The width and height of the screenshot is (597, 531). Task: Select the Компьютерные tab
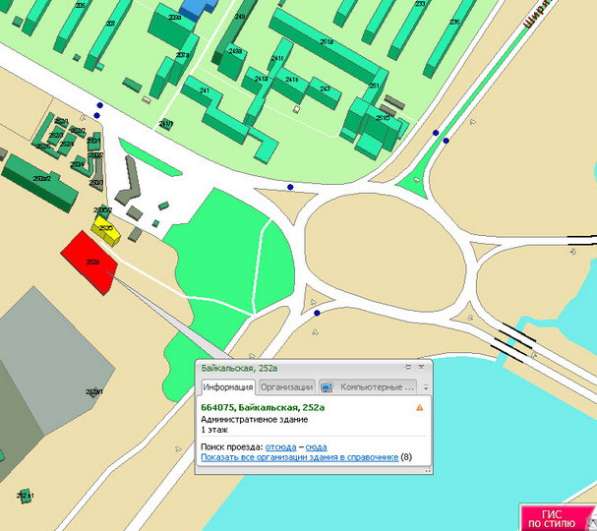click(368, 387)
